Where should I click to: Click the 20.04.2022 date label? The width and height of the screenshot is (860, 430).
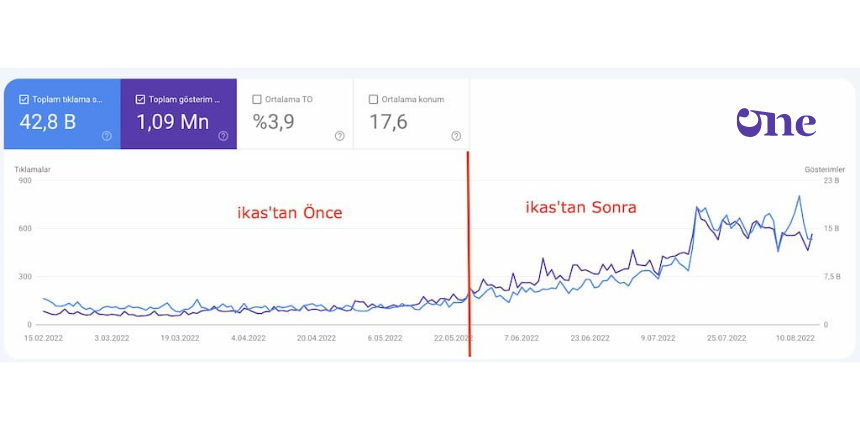(317, 338)
